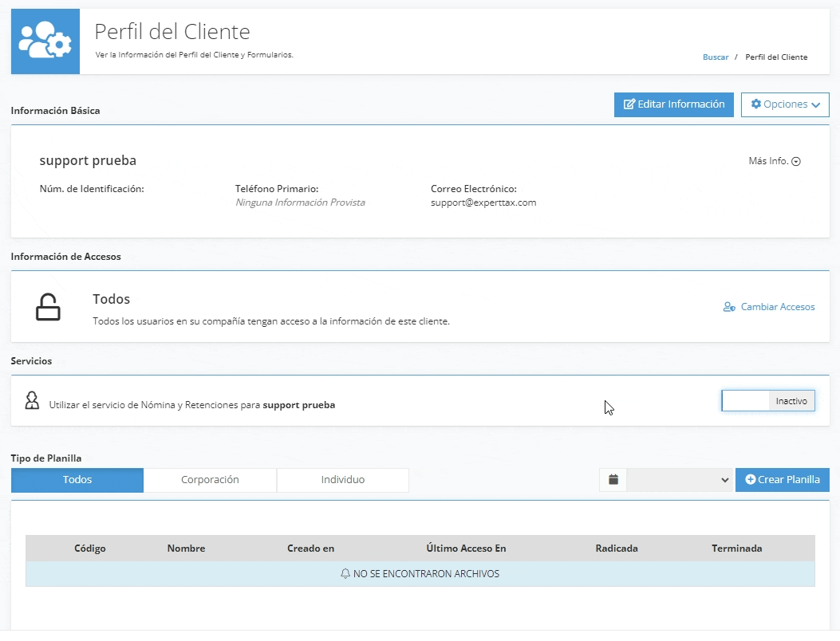Click the Creado en column header

(311, 549)
